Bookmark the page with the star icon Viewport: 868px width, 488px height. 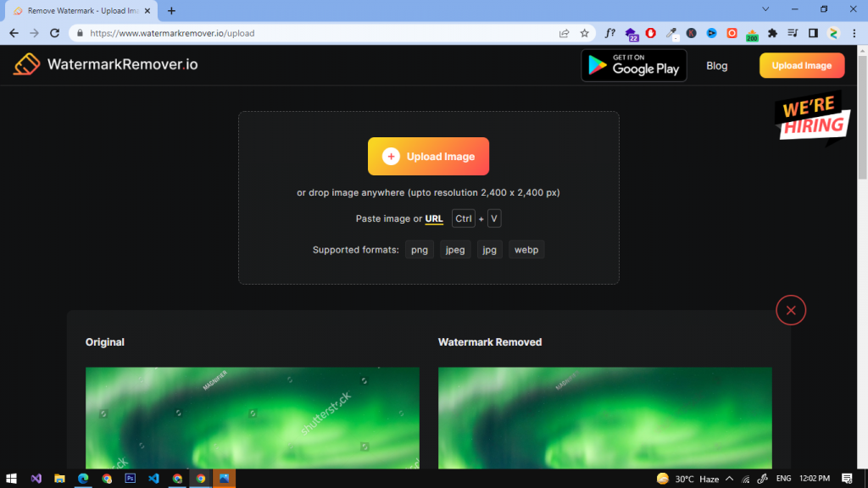coord(585,33)
